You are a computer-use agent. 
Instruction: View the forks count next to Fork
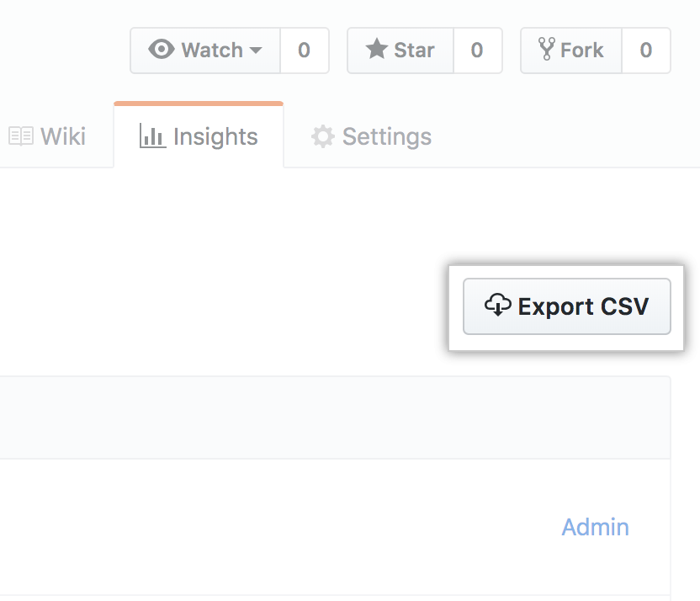click(x=645, y=51)
